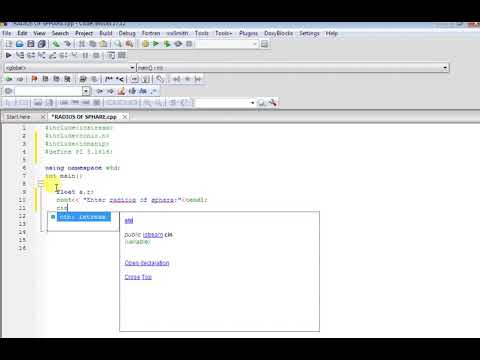Open the Fortran menu

(151, 33)
